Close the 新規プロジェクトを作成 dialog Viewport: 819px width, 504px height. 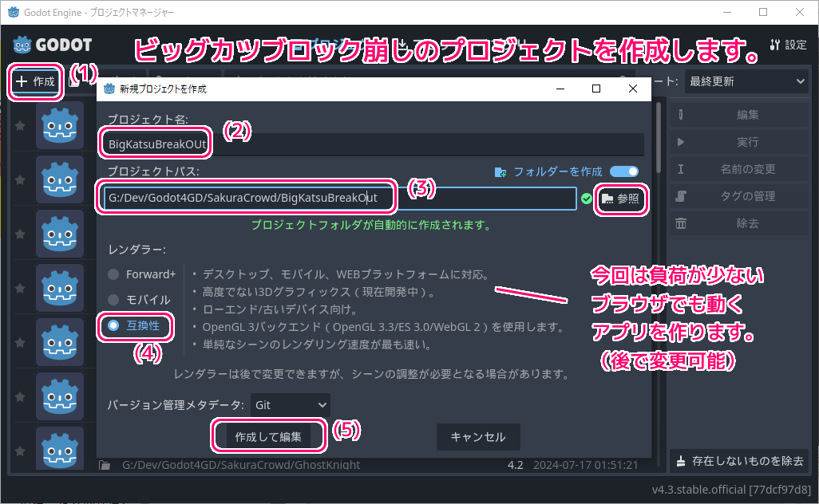[x=632, y=89]
